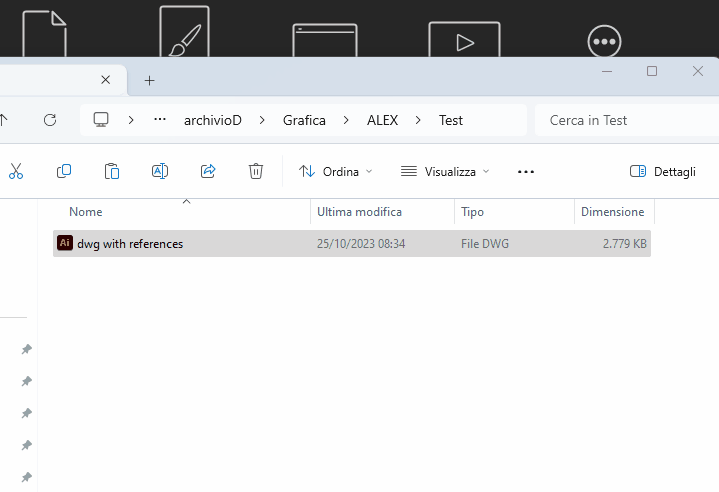Close the current Explorer tab

[x=105, y=80]
